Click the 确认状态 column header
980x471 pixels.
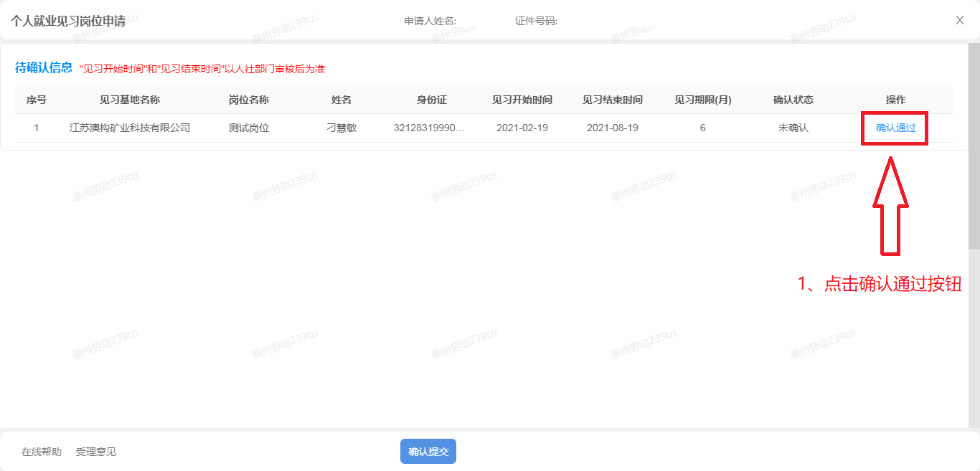(x=793, y=100)
